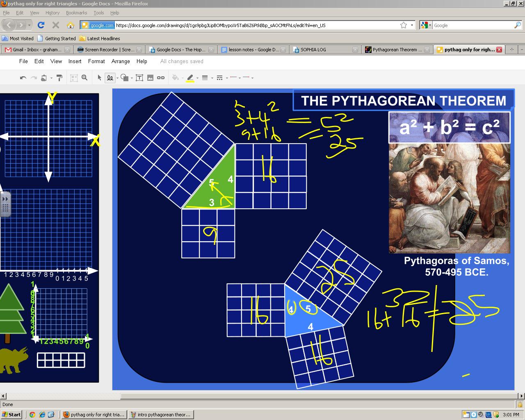The image size is (525, 420).
Task: Select the paint format roller tool
Action: 59,78
